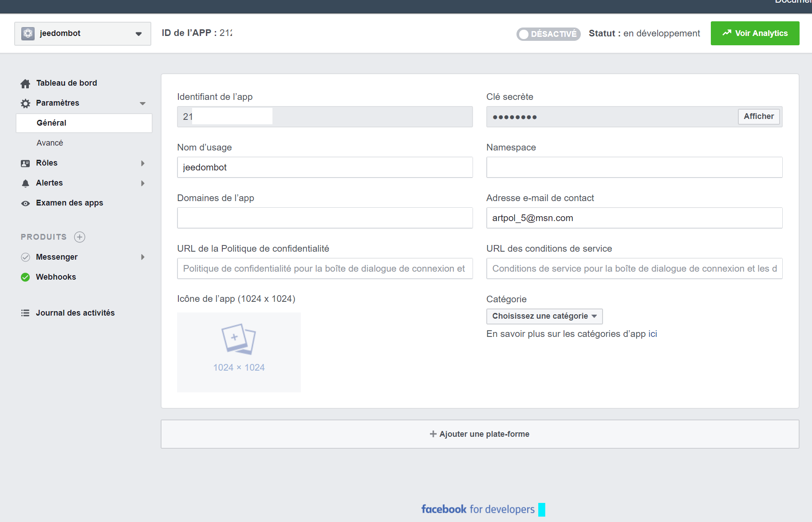The height and width of the screenshot is (522, 812).
Task: Click the gear icon beside Paramètres
Action: pos(25,103)
